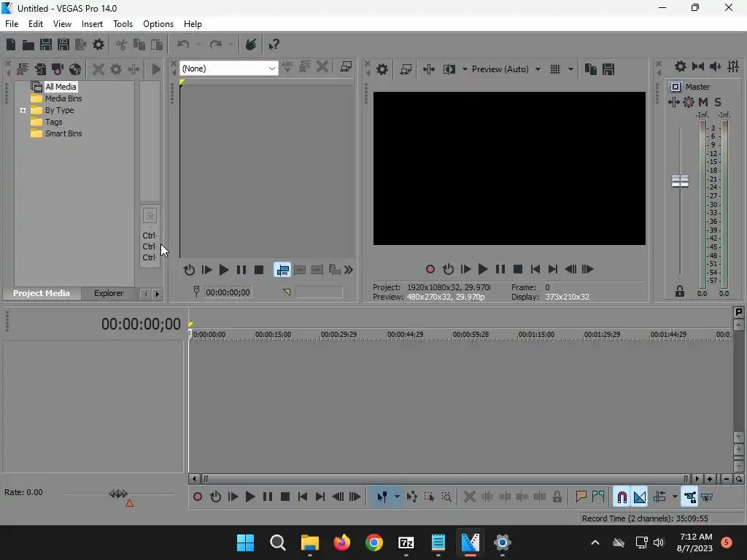Toggle Automatic Crossfades button
The image size is (747, 560).
[x=639, y=497]
